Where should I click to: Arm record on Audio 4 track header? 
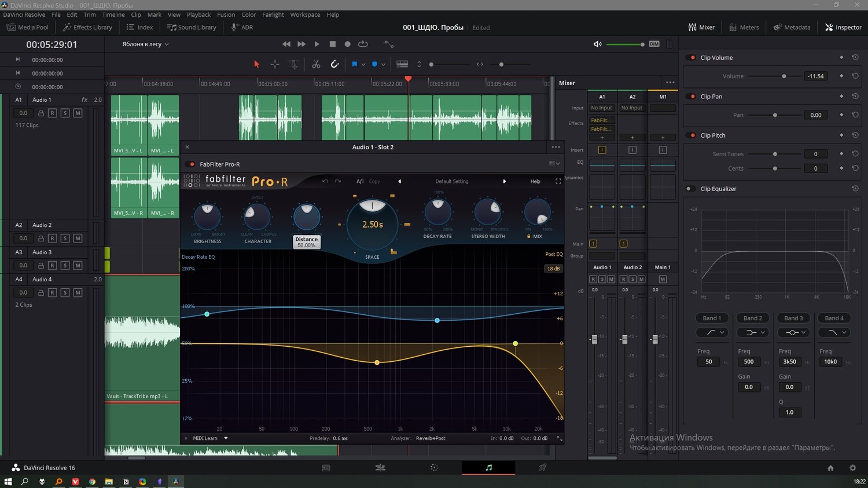click(x=52, y=292)
